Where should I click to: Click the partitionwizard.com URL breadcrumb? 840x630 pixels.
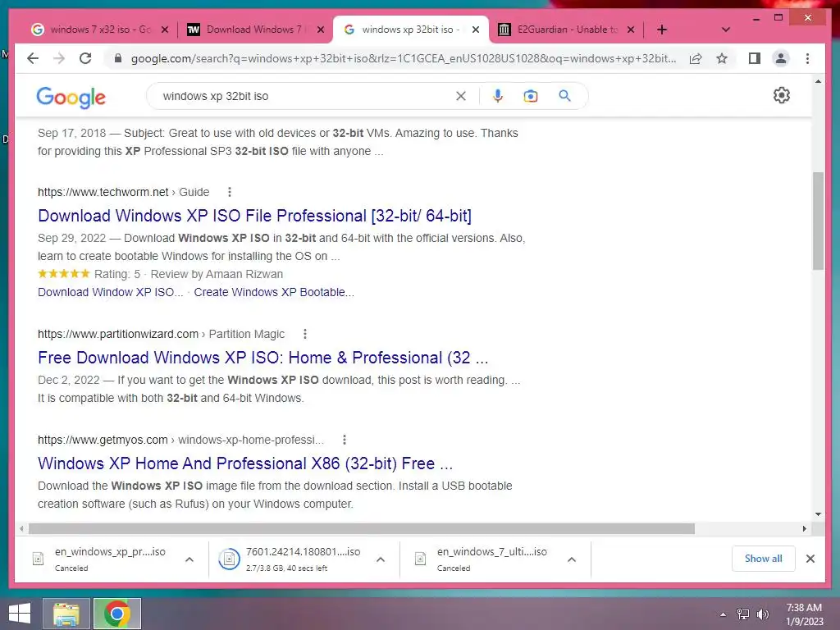point(161,334)
